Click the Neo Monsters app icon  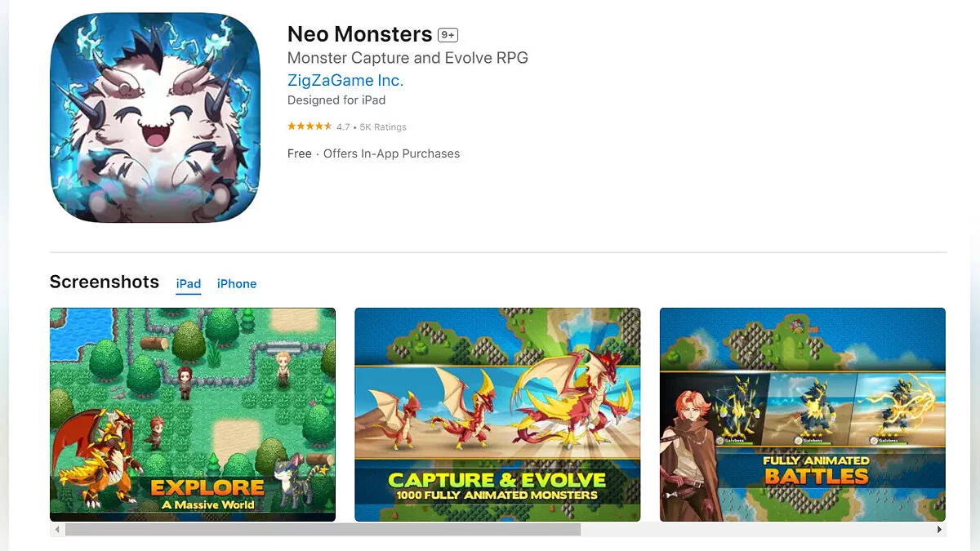coord(154,118)
